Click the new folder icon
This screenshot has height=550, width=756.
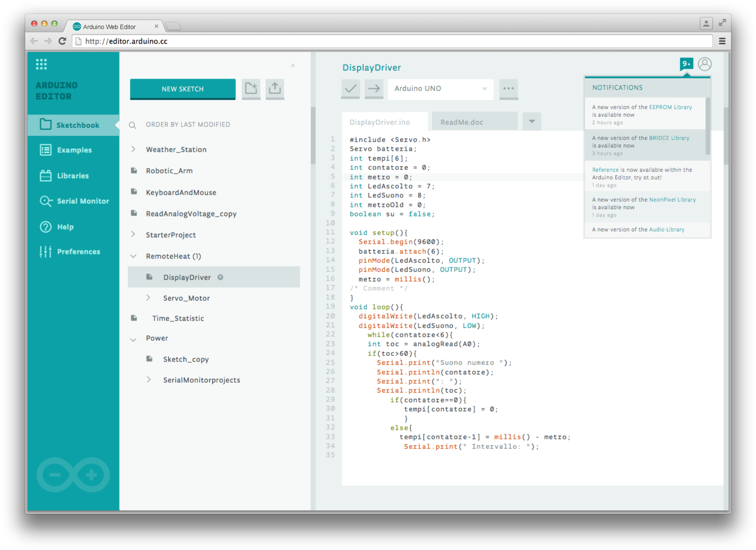click(251, 88)
